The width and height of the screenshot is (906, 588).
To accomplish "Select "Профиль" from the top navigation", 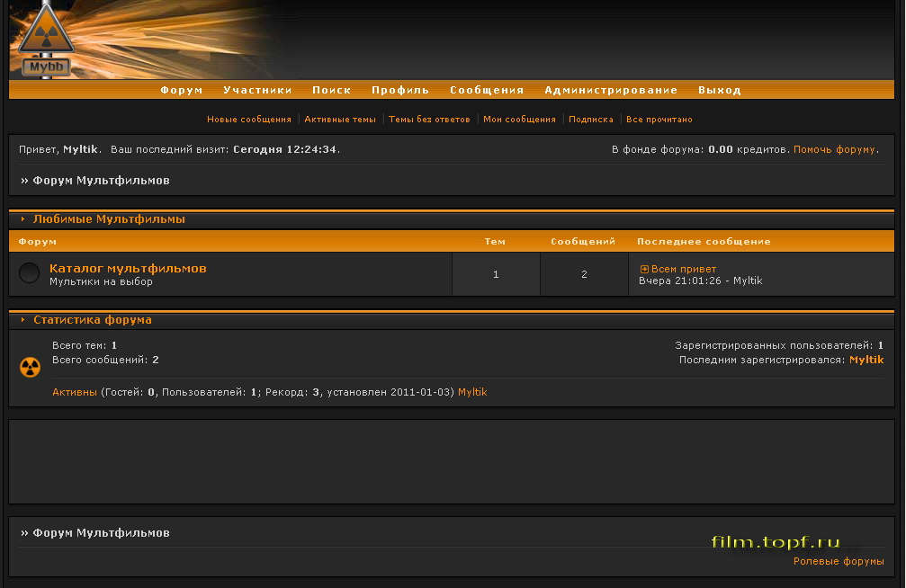I will coord(400,90).
